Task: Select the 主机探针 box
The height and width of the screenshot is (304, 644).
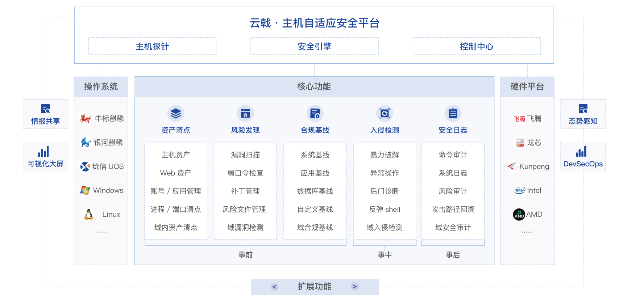Action: [152, 46]
